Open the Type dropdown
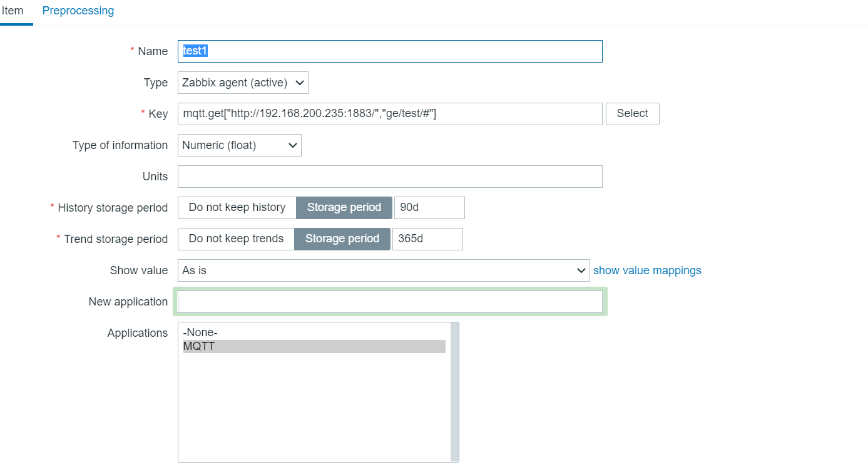The image size is (868, 467). pyautogui.click(x=243, y=83)
